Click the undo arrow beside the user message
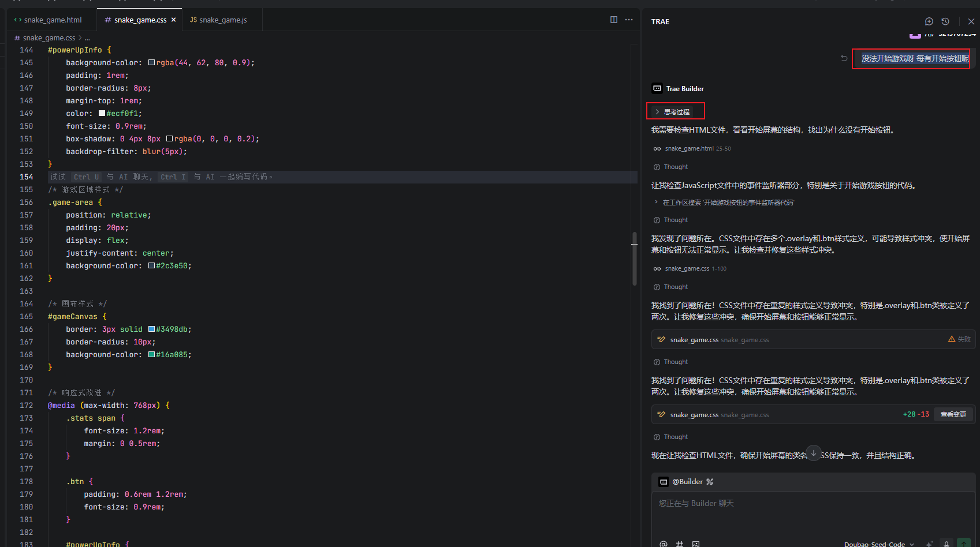The image size is (980, 547). coord(844,58)
